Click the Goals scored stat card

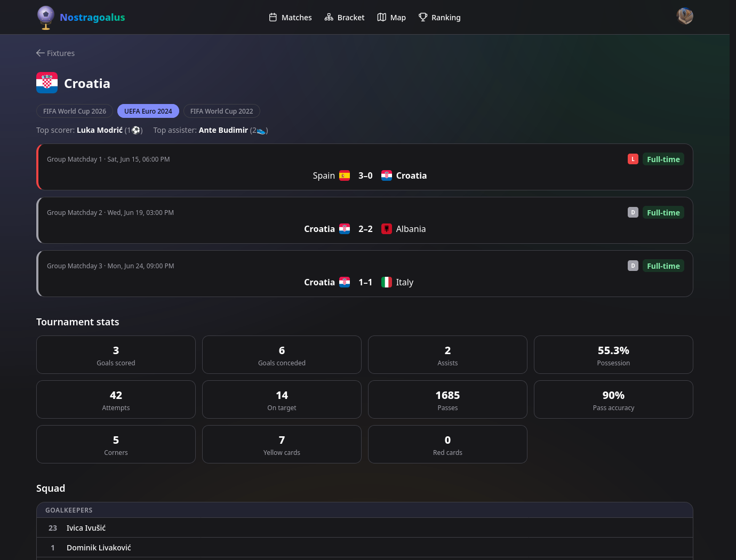pos(116,355)
